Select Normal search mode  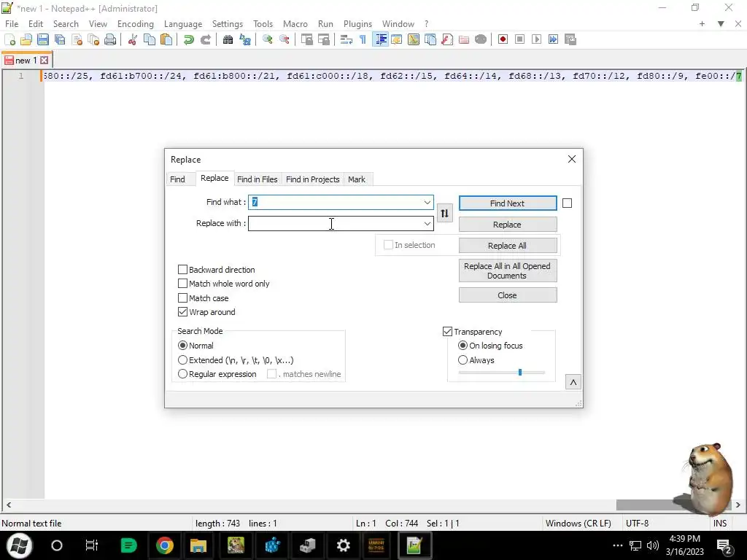pos(182,345)
